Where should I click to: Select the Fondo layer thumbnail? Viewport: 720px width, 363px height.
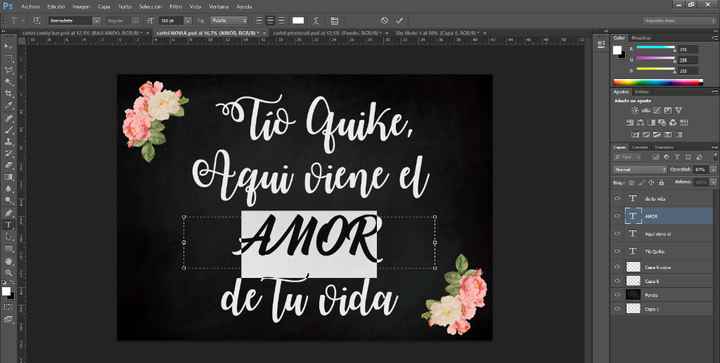633,295
